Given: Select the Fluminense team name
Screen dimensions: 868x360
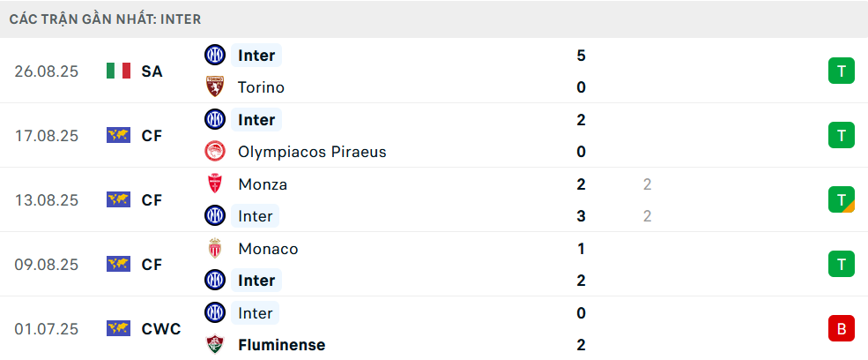Looking at the screenshot, I should (x=281, y=345).
